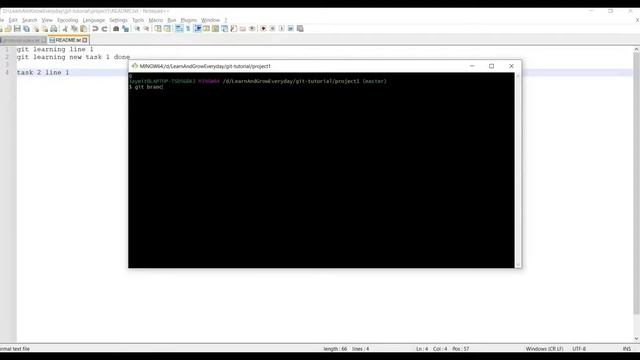The image size is (640, 360).
Task: Start macro recording with the red dot
Action: [x=263, y=29]
